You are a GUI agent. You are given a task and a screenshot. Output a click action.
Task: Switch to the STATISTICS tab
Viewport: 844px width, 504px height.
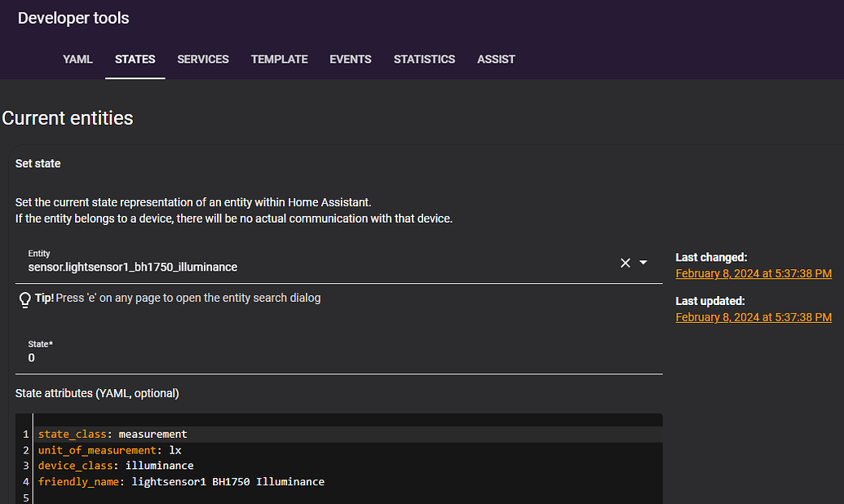point(424,60)
